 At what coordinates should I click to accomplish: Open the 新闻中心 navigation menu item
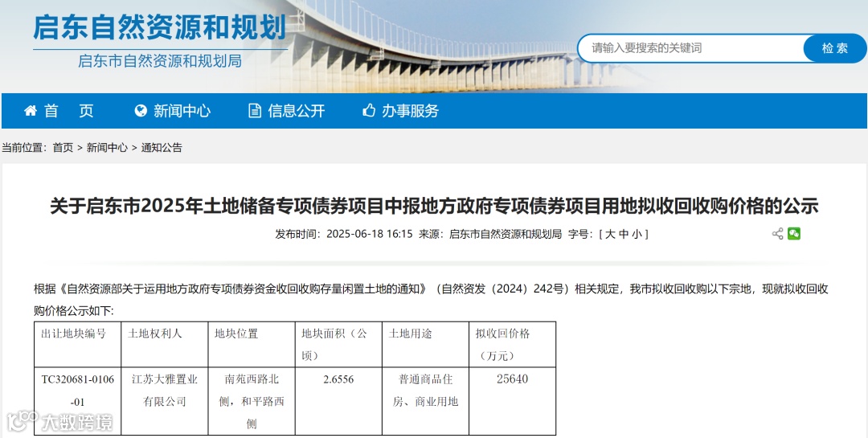[x=173, y=111]
